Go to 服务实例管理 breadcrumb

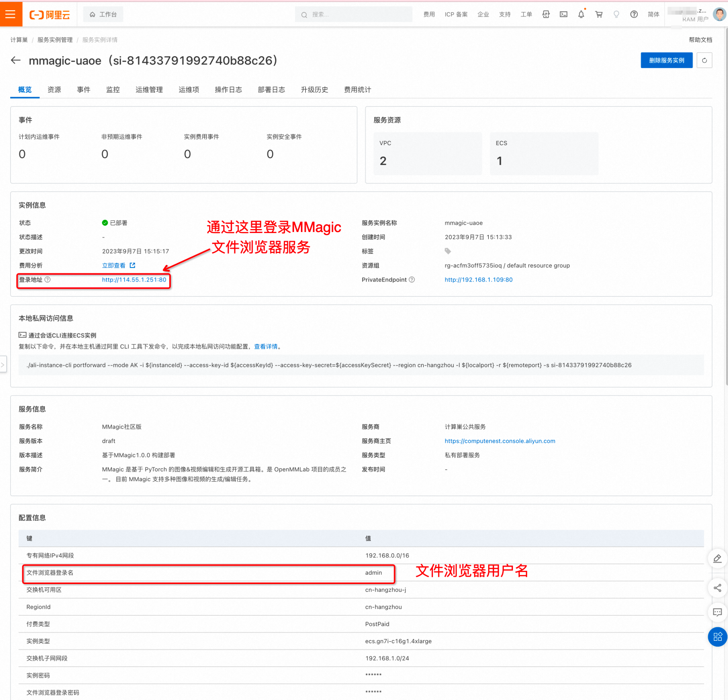coord(55,40)
